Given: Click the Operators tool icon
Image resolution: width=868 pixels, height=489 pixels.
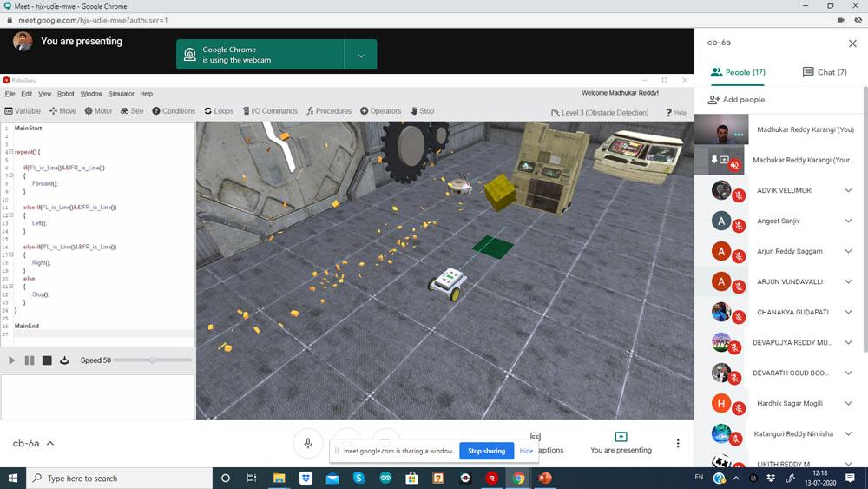Looking at the screenshot, I should pos(381,111).
